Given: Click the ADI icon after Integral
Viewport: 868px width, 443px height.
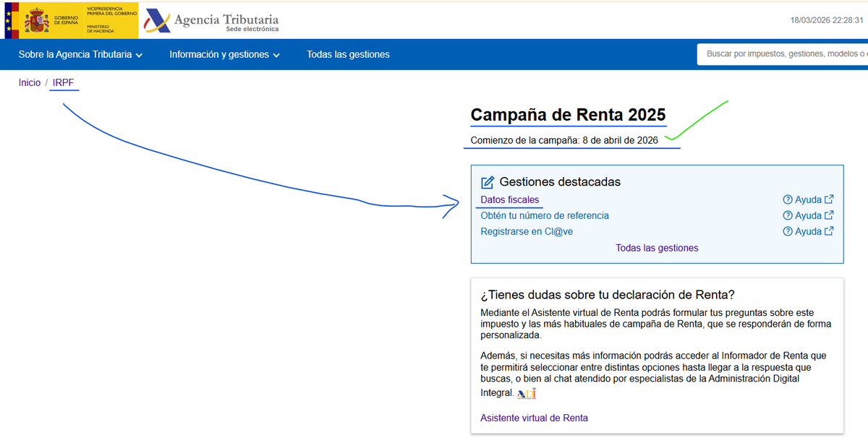Looking at the screenshot, I should (527, 393).
